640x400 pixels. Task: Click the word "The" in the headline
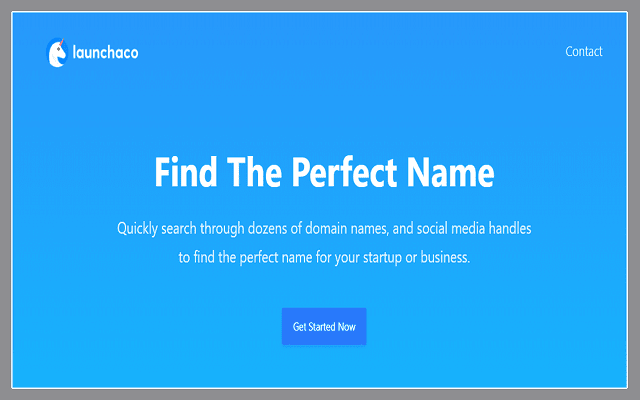(x=253, y=174)
